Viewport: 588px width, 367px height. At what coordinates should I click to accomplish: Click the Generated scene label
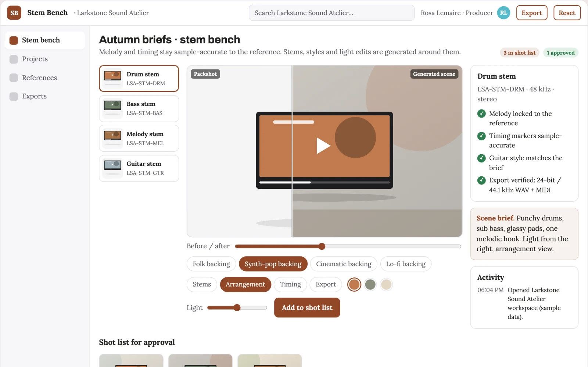pos(434,74)
